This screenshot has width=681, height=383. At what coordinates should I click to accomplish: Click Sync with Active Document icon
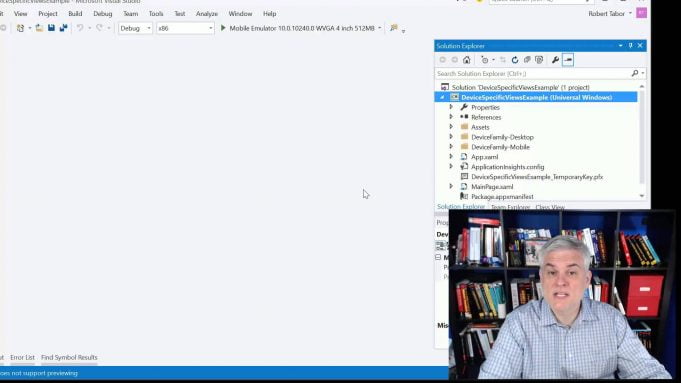click(x=502, y=60)
